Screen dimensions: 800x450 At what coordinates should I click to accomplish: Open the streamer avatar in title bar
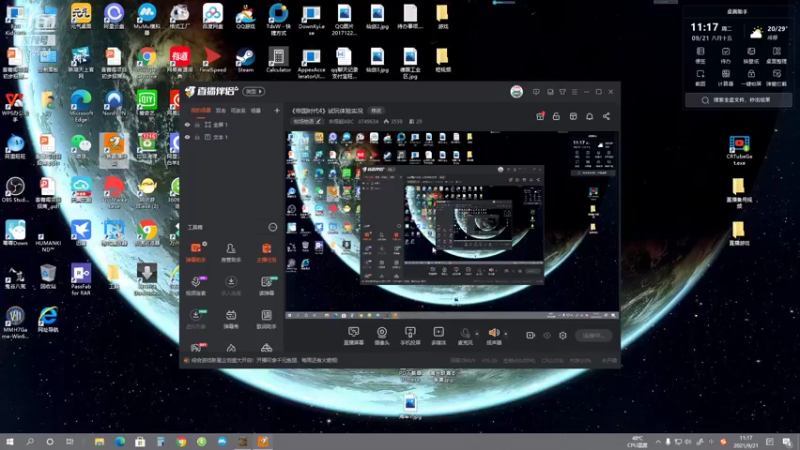click(516, 92)
